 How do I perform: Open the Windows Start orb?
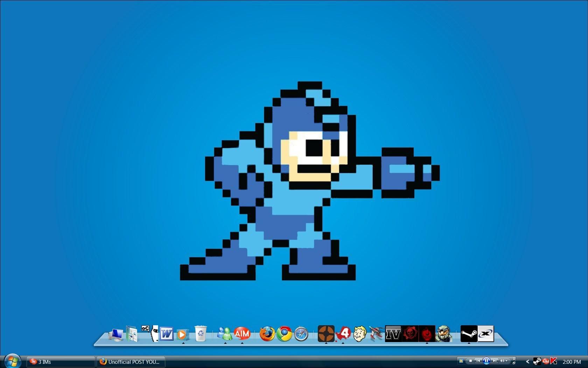(x=13, y=361)
